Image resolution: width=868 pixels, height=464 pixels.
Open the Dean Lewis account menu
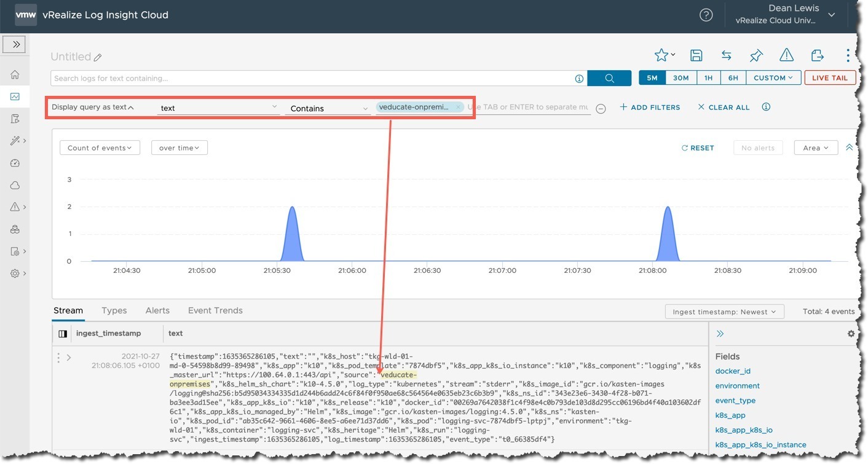pyautogui.click(x=786, y=15)
